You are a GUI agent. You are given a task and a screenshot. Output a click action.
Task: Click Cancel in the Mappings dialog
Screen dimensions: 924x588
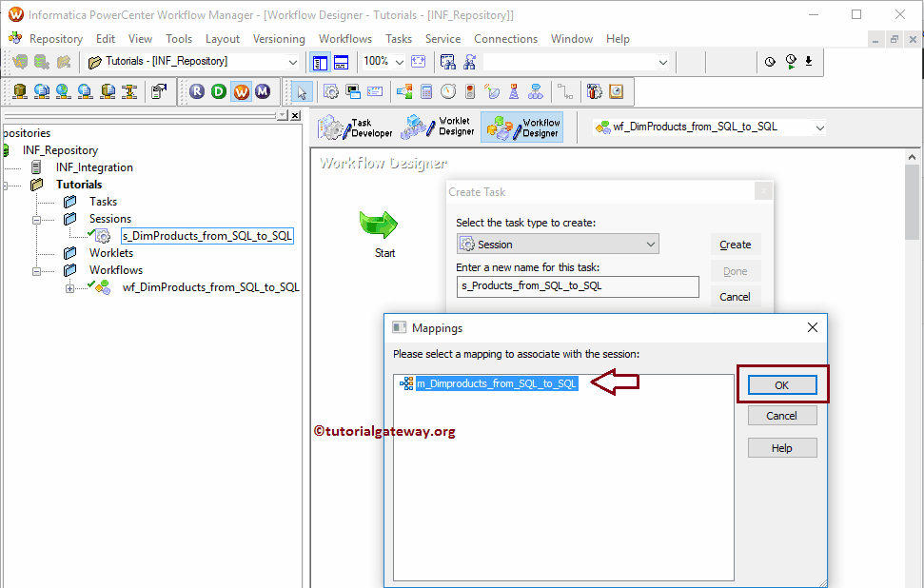[782, 416]
